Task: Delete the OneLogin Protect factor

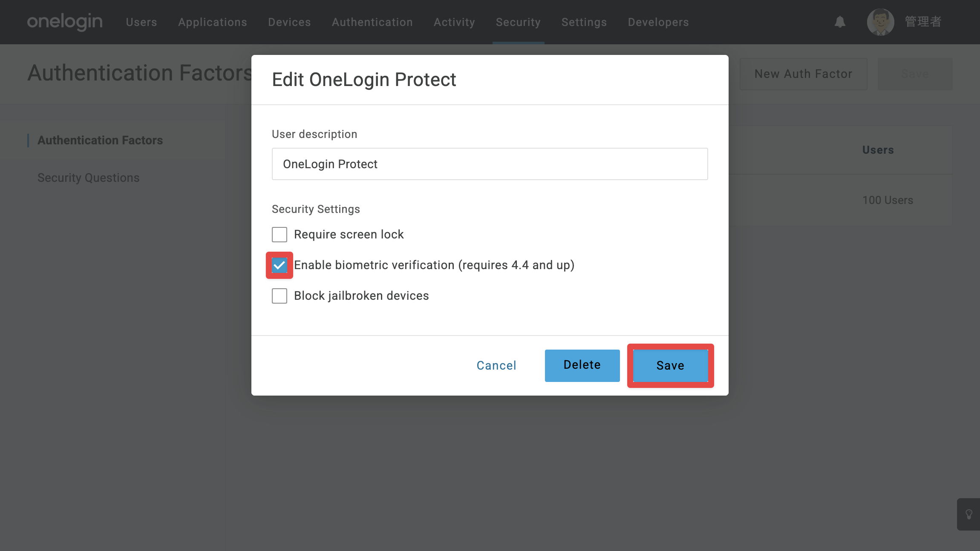Action: (x=582, y=366)
